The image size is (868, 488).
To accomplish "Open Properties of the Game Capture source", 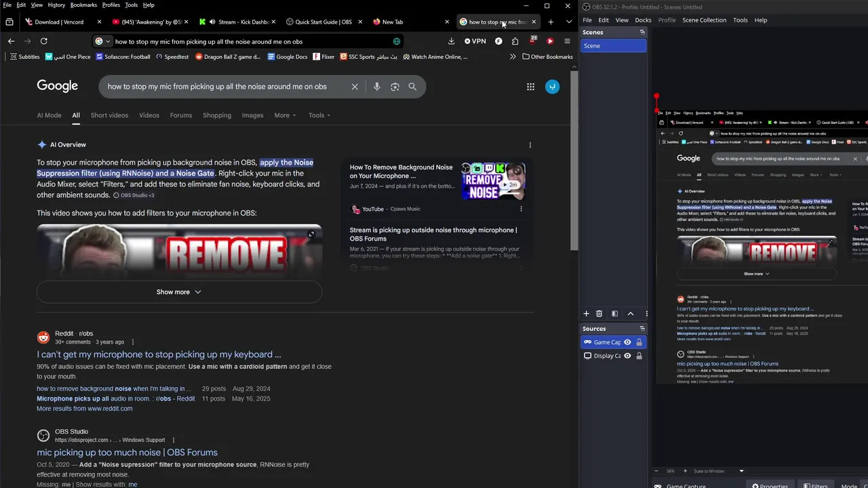I will click(x=770, y=485).
